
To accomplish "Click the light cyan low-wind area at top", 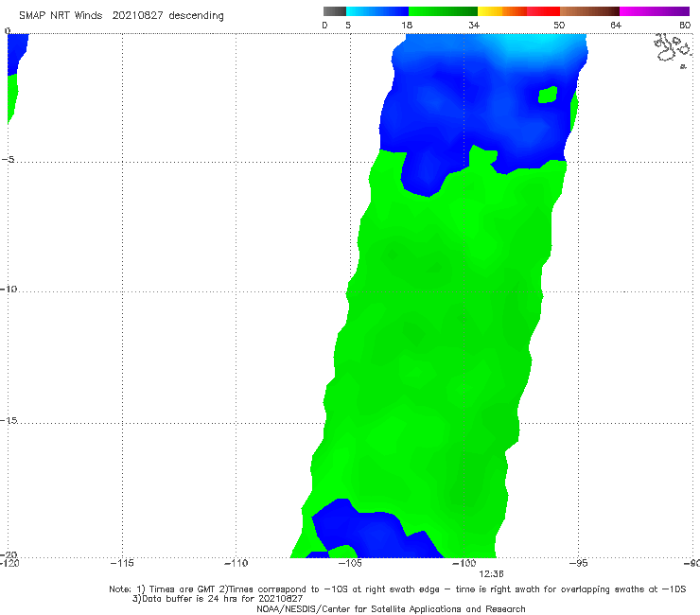I will point(535,43).
